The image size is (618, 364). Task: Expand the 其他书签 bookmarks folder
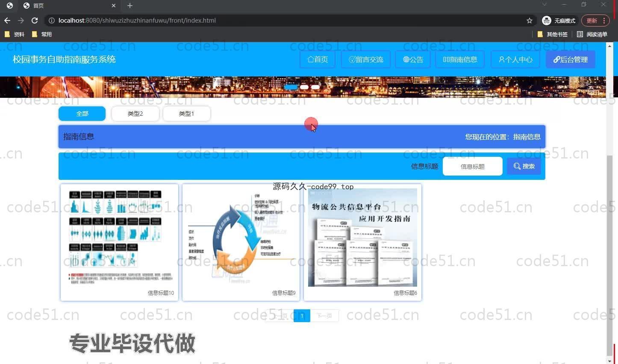[553, 34]
